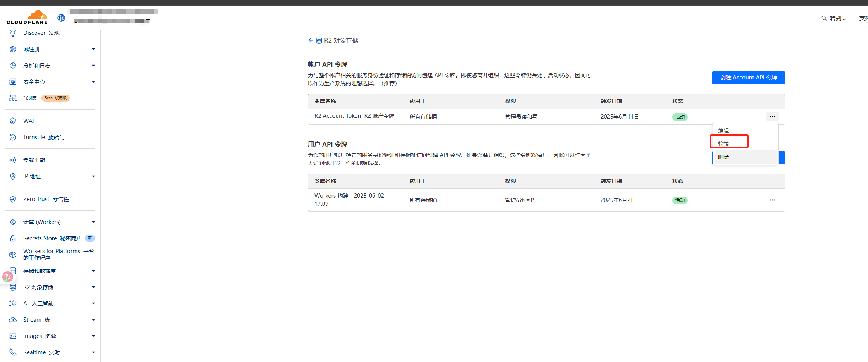Open WAF from the shield icon
This screenshot has height=362, width=868.
(13, 121)
